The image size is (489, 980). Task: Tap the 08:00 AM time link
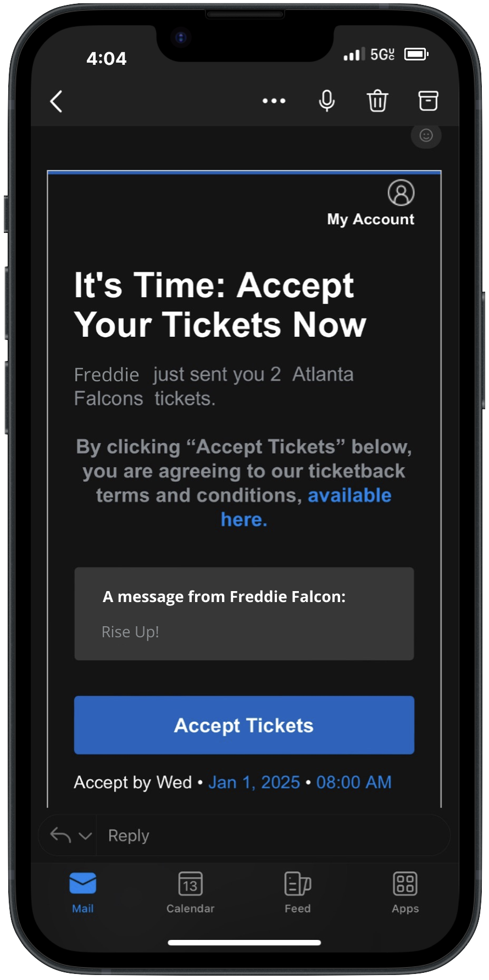pos(354,782)
